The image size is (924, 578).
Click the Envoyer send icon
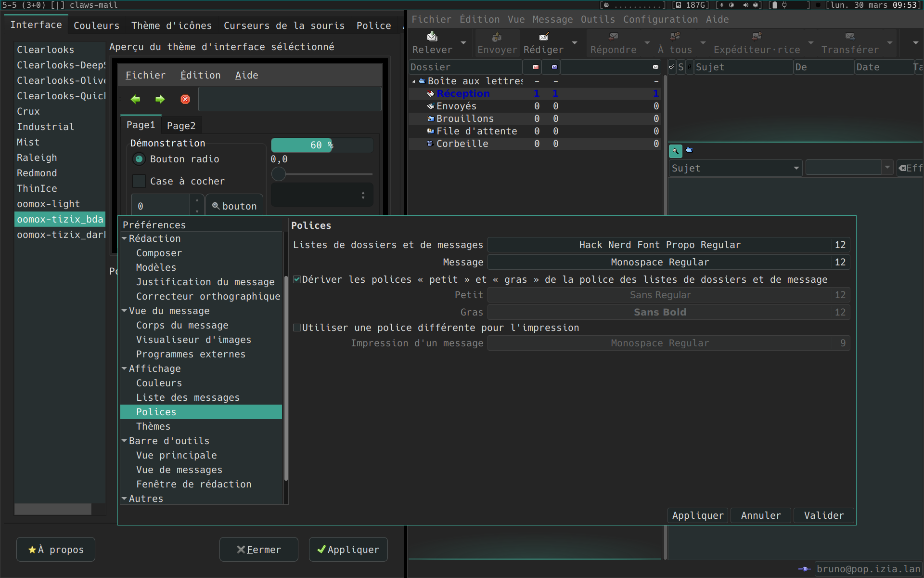497,37
